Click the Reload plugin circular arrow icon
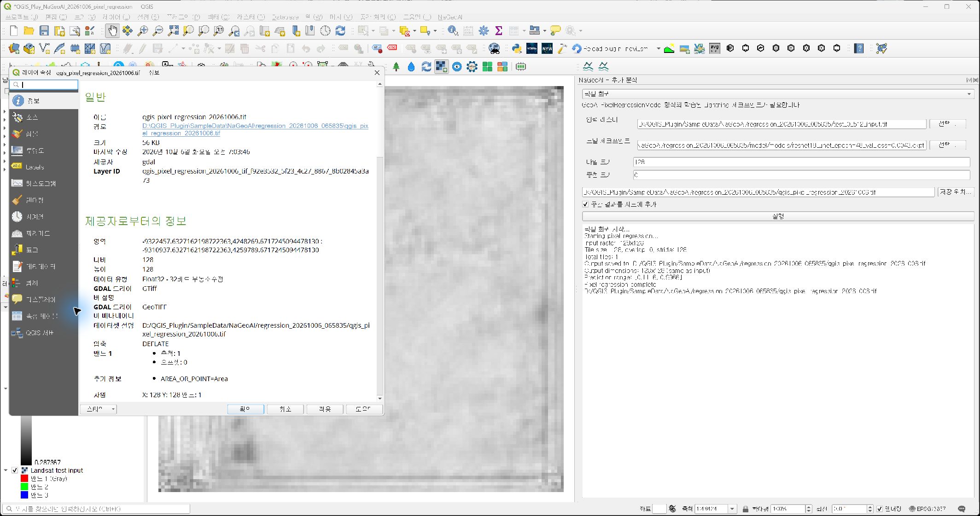Screen dimensions: 980x516 pyautogui.click(x=577, y=48)
